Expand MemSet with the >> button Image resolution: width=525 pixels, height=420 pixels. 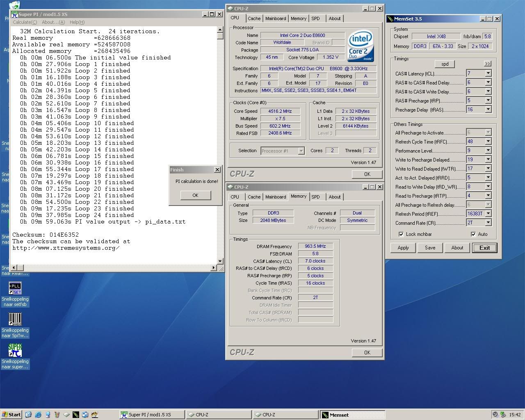[x=487, y=64]
